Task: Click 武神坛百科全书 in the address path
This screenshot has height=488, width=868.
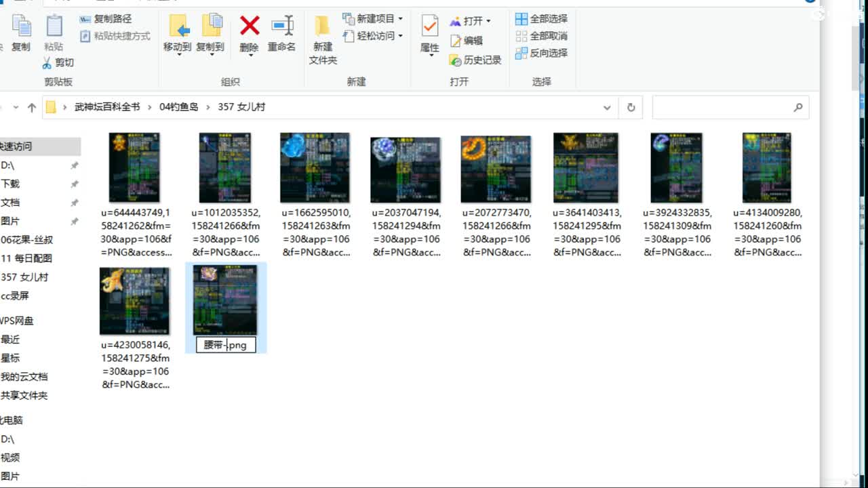Action: 107,107
